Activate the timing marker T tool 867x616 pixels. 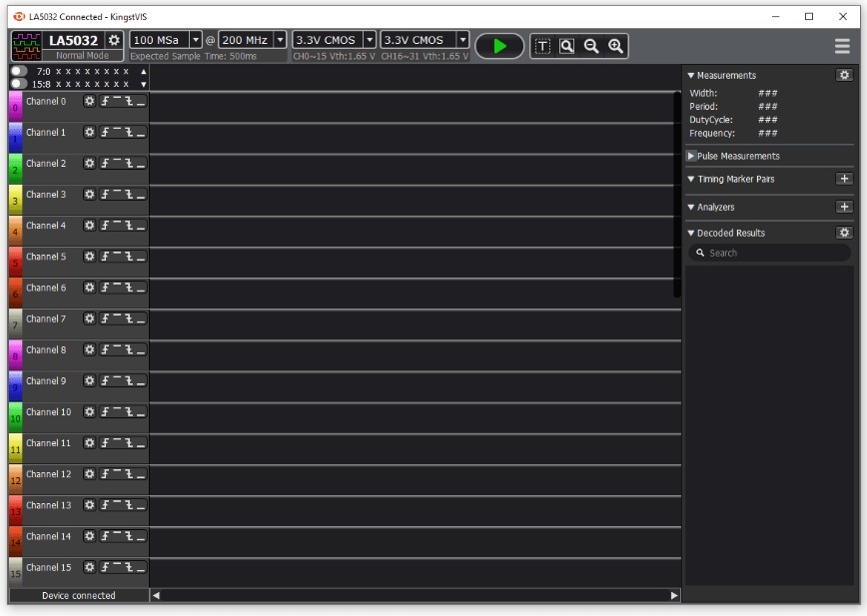click(x=542, y=46)
